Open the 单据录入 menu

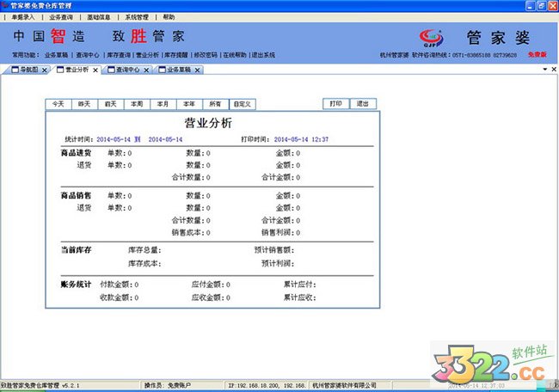tap(23, 17)
